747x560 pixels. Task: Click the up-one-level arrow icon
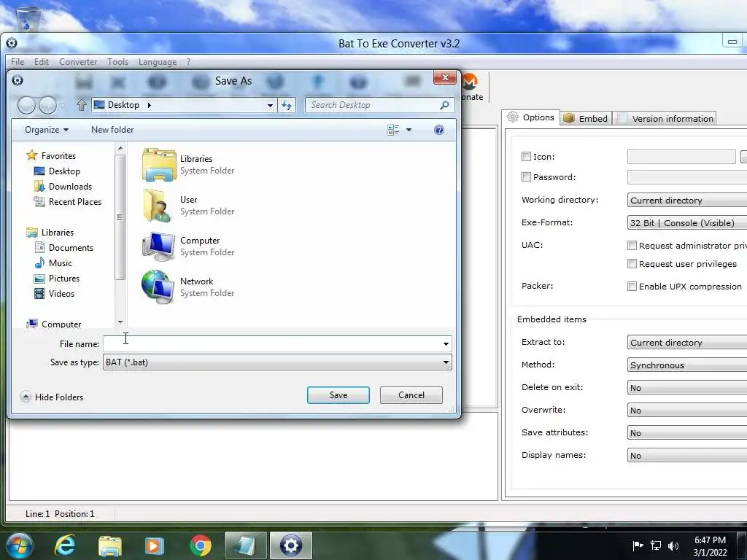pos(82,105)
